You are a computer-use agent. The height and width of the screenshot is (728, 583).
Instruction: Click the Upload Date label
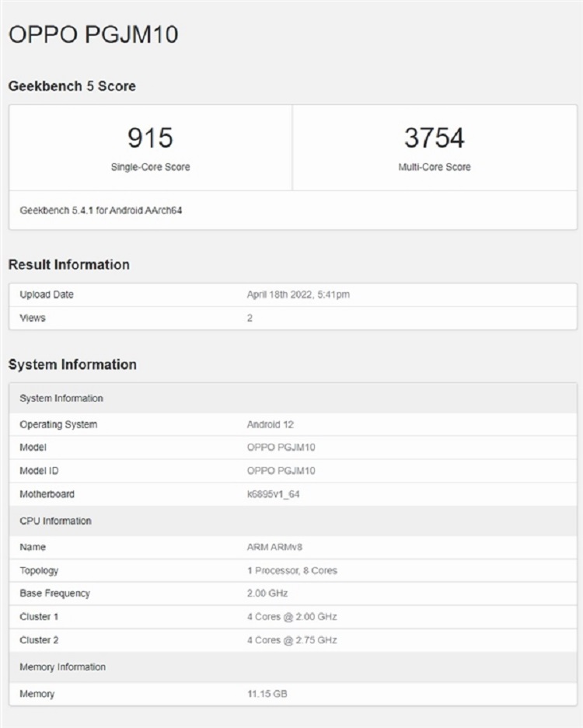coord(47,294)
